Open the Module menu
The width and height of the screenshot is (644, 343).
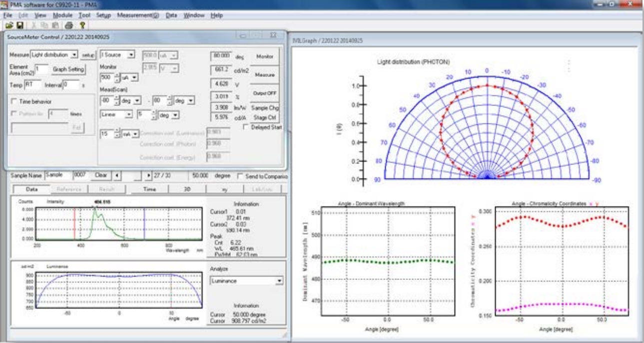point(62,15)
